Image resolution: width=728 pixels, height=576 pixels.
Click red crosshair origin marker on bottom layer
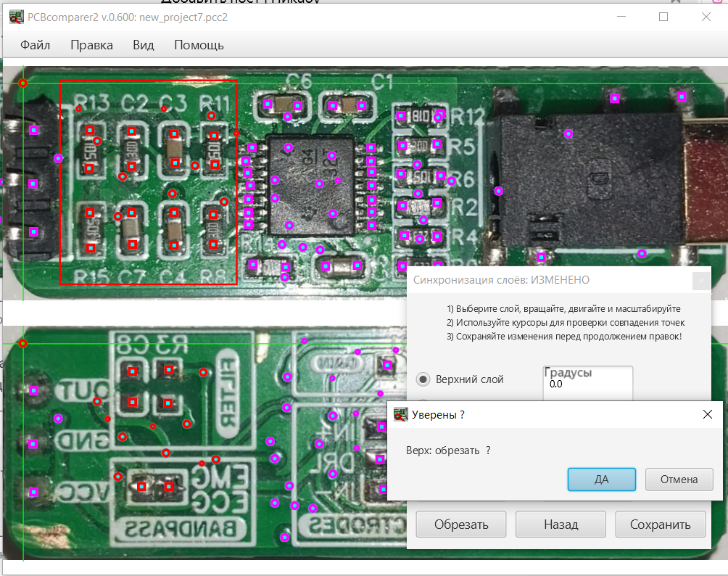tap(22, 343)
